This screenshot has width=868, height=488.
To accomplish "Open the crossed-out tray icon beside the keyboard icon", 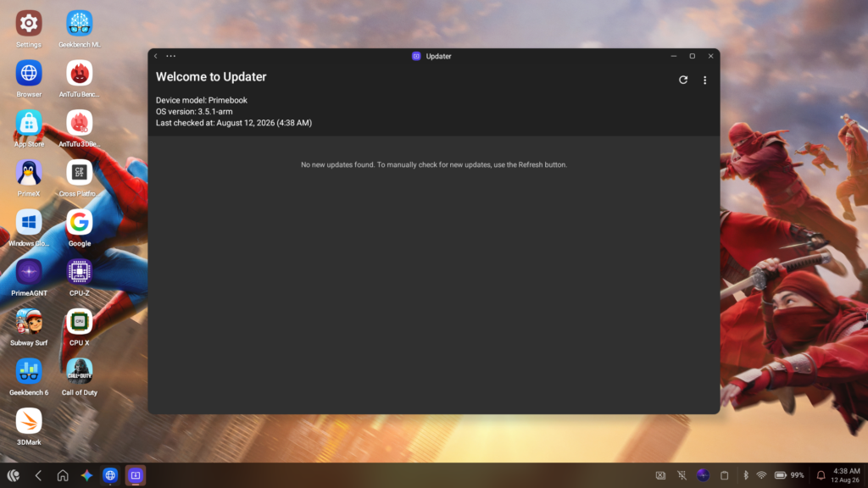I will (x=682, y=475).
